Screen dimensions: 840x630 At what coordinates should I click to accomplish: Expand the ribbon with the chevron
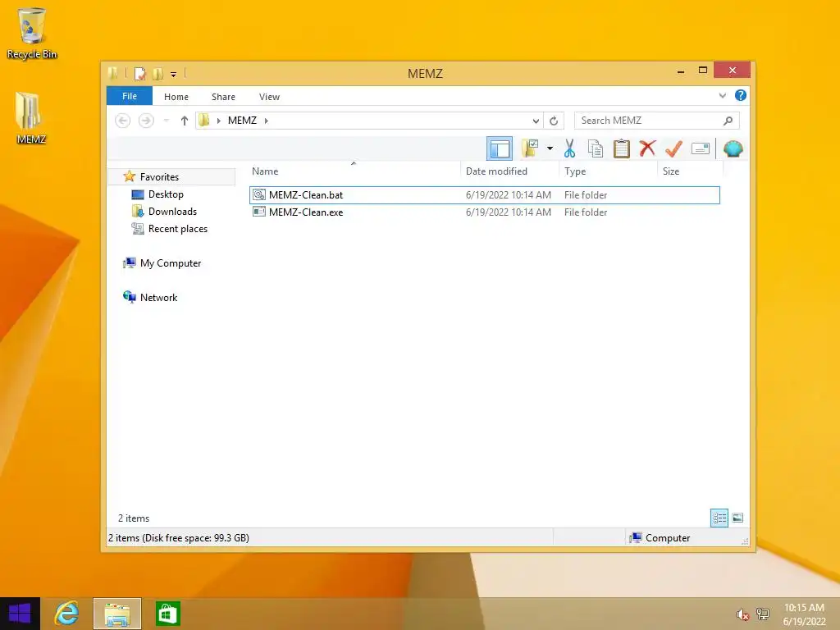722,95
